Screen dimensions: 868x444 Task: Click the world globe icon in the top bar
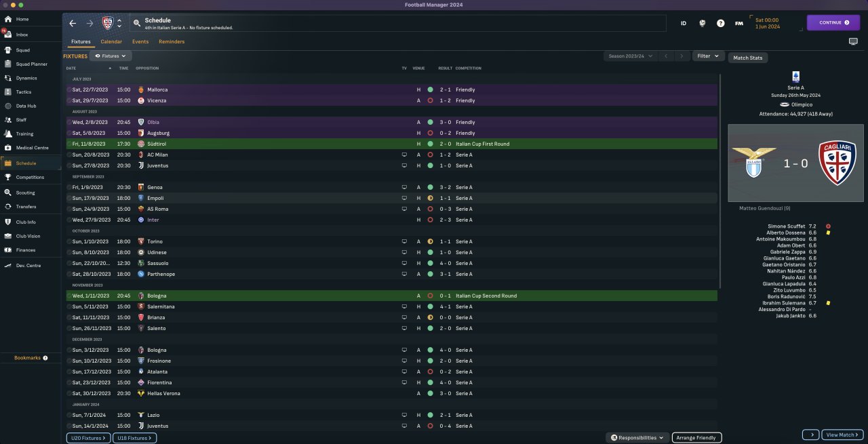(x=702, y=23)
